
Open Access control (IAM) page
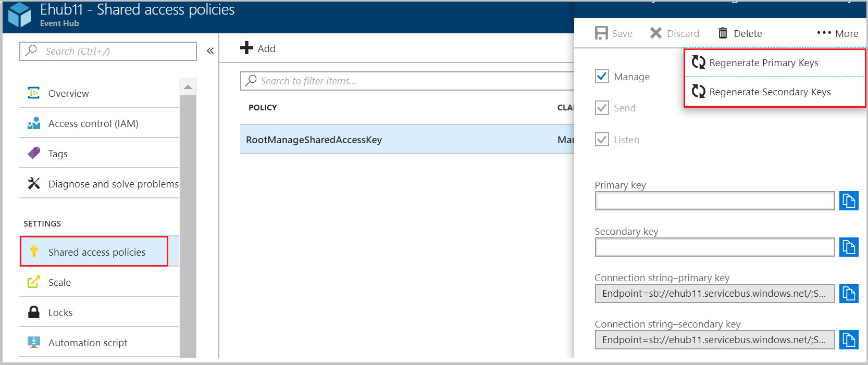(99, 123)
